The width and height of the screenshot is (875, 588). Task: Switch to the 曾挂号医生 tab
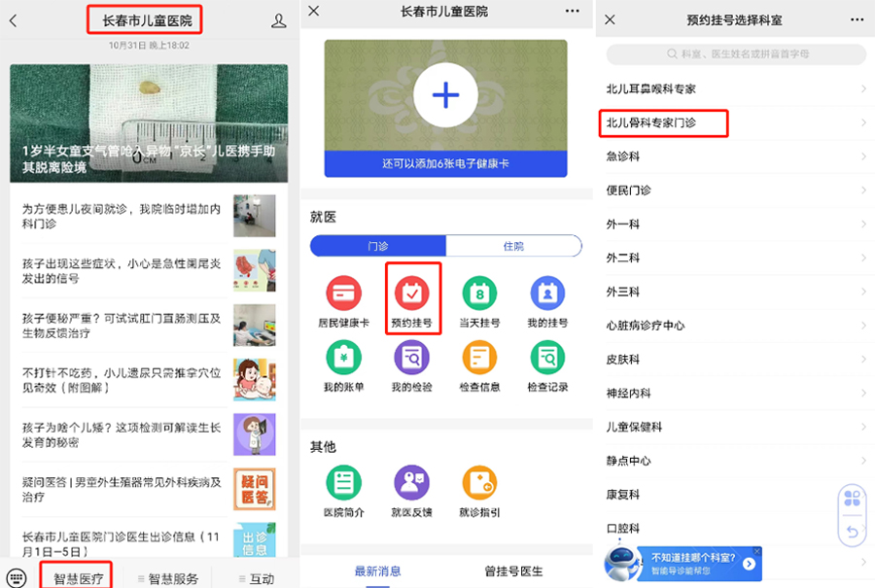pos(513,571)
